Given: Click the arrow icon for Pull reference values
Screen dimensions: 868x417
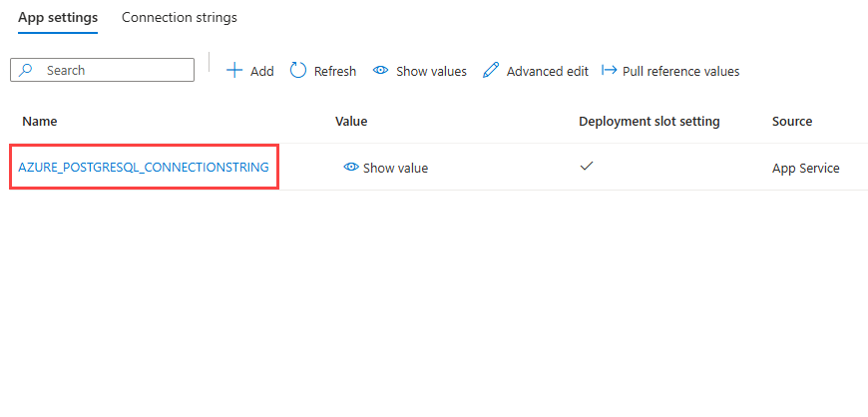Looking at the screenshot, I should coord(609,71).
